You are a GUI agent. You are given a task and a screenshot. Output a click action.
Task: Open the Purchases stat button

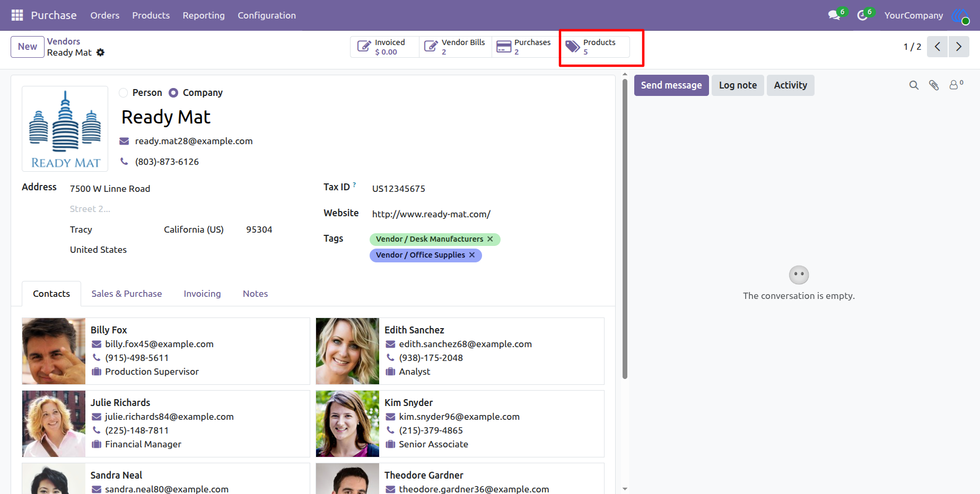coord(526,47)
